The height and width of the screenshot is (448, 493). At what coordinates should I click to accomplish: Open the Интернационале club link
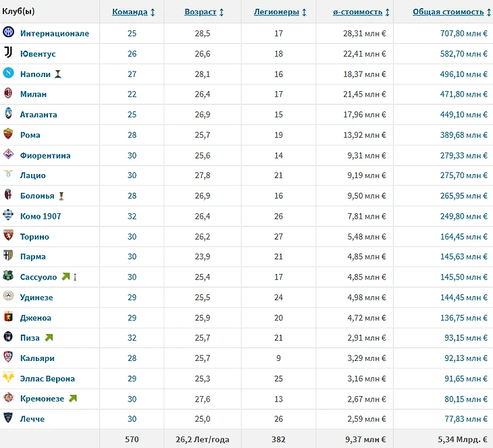point(55,33)
